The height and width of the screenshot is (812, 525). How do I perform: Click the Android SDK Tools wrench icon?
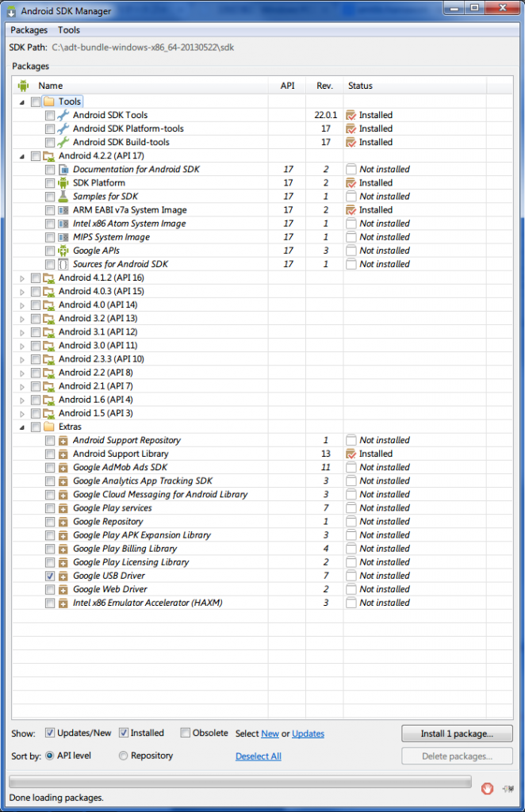pos(63,115)
